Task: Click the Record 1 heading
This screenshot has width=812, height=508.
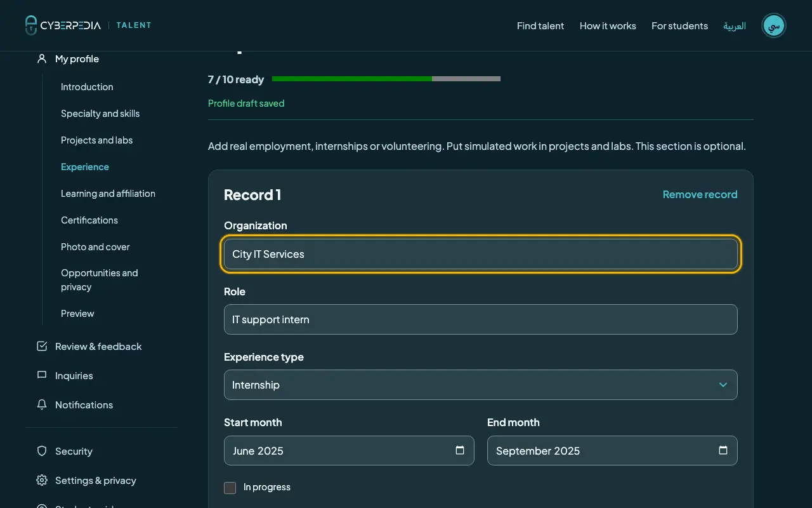Action: click(252, 194)
